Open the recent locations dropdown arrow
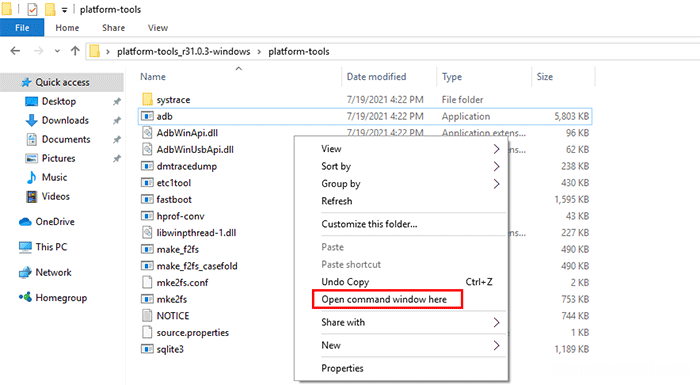Viewport: 700px width, 385px height. coord(57,51)
